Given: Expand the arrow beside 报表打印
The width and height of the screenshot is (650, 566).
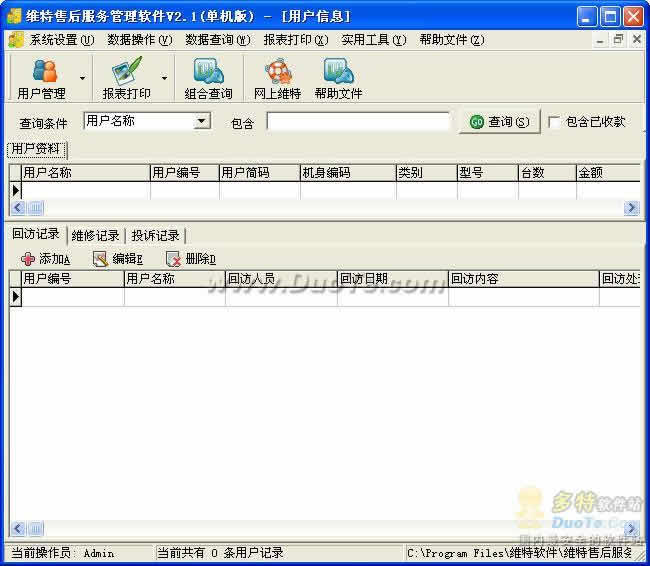Looking at the screenshot, I should tap(164, 78).
